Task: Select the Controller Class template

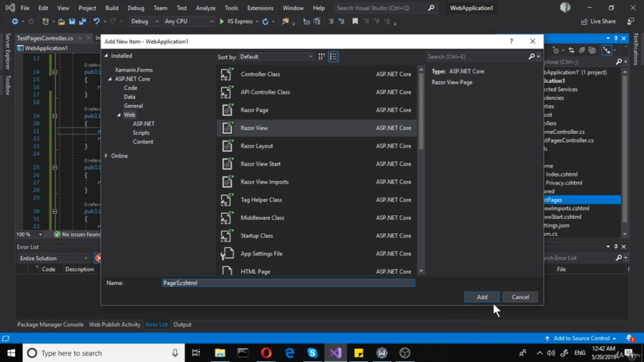Action: [x=316, y=74]
